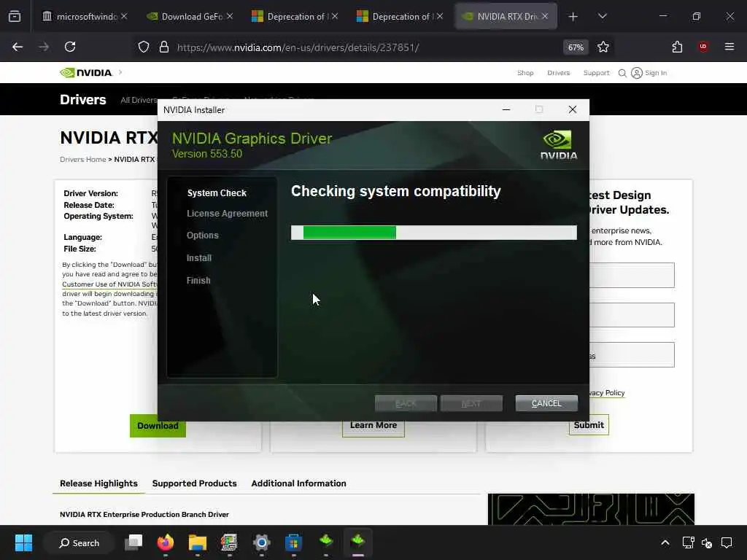The height and width of the screenshot is (560, 747).
Task: Reload the current page
Action: click(70, 47)
